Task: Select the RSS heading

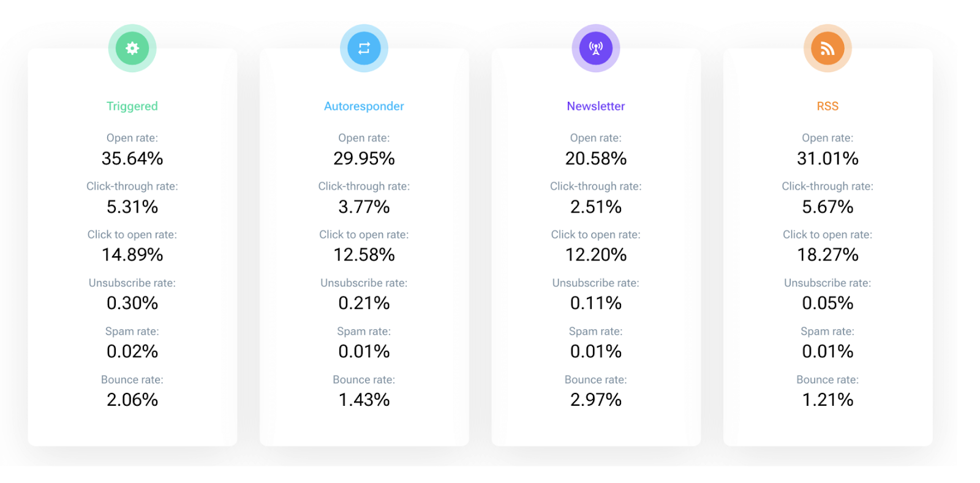Action: tap(827, 106)
